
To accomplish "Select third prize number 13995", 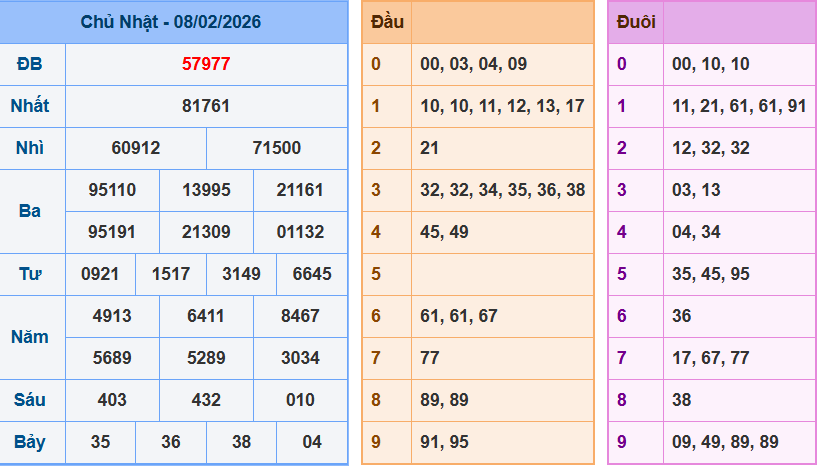I will tap(206, 190).
